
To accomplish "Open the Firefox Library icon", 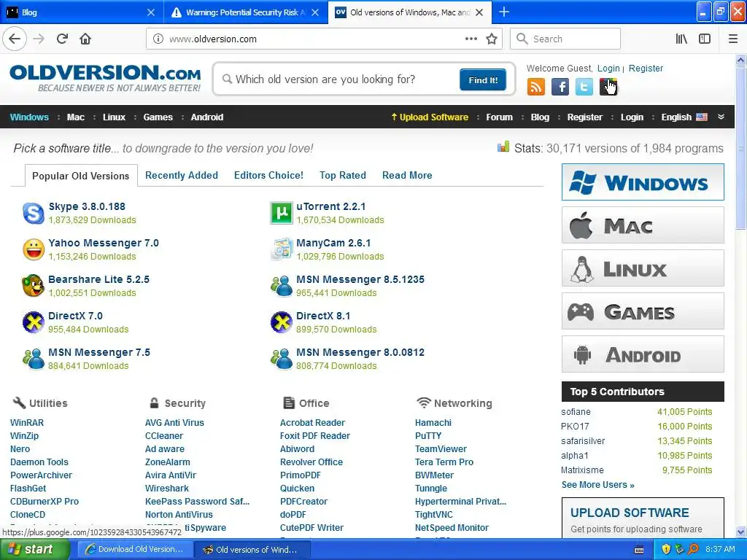I will pyautogui.click(x=681, y=39).
